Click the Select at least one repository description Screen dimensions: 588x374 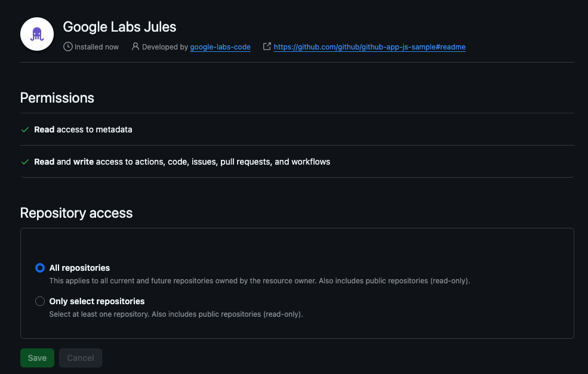pyautogui.click(x=176, y=314)
